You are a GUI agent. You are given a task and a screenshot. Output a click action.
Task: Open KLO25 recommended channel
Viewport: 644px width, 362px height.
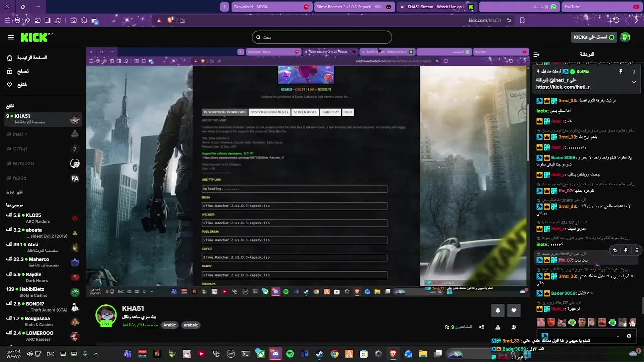(43, 218)
